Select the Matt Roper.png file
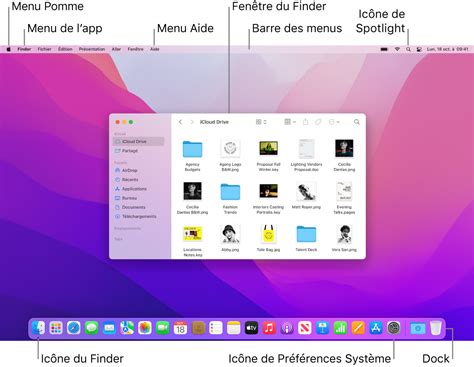The width and height of the screenshot is (474, 367). pyautogui.click(x=306, y=191)
